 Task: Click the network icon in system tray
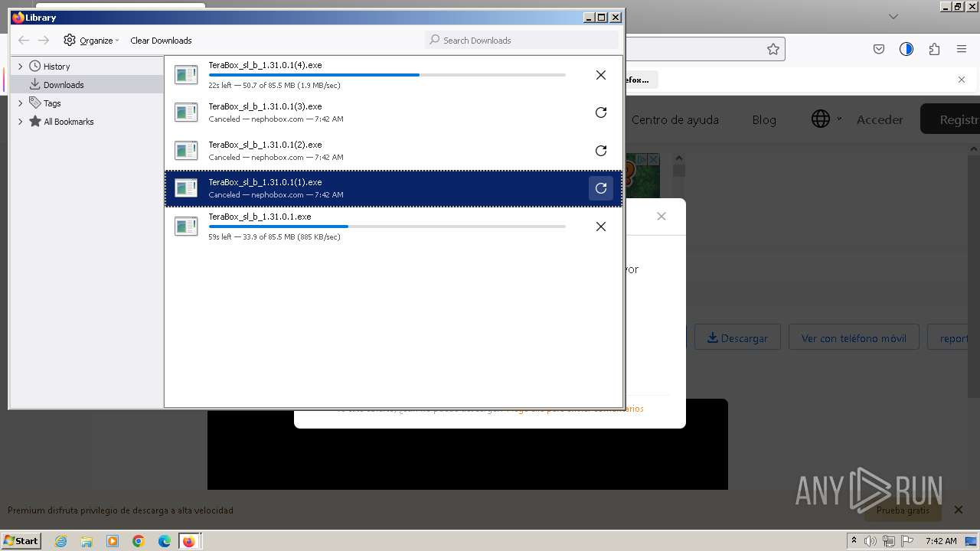(x=889, y=541)
